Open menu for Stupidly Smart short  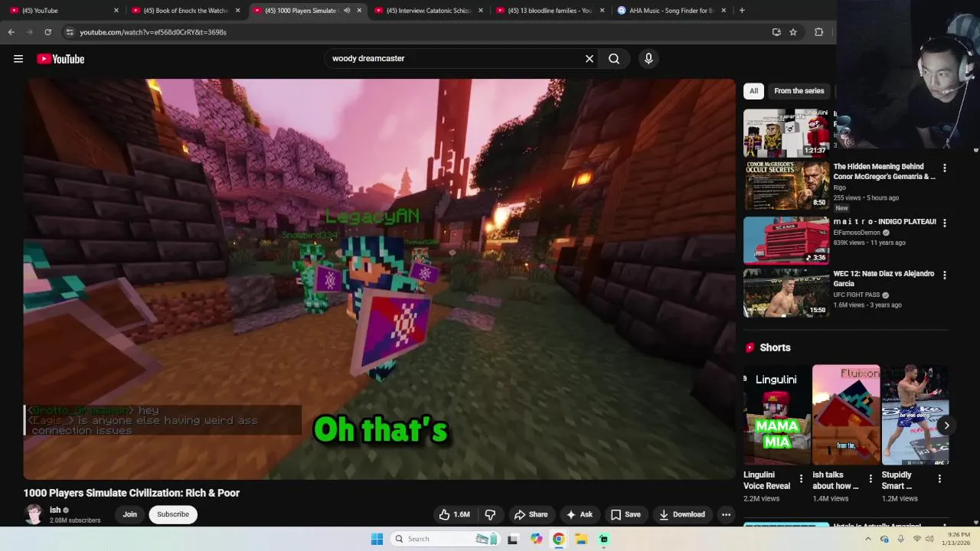[939, 479]
